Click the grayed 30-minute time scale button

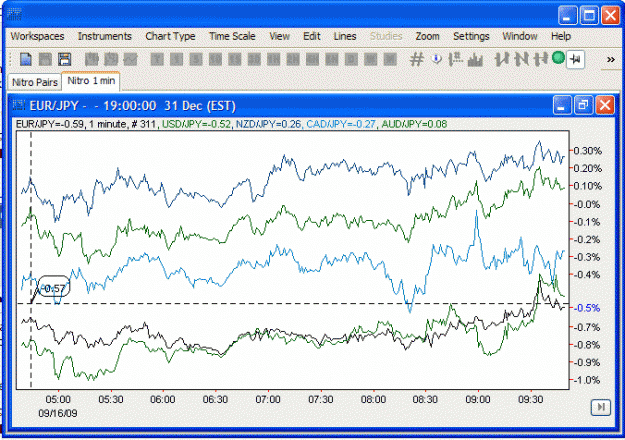(x=254, y=59)
